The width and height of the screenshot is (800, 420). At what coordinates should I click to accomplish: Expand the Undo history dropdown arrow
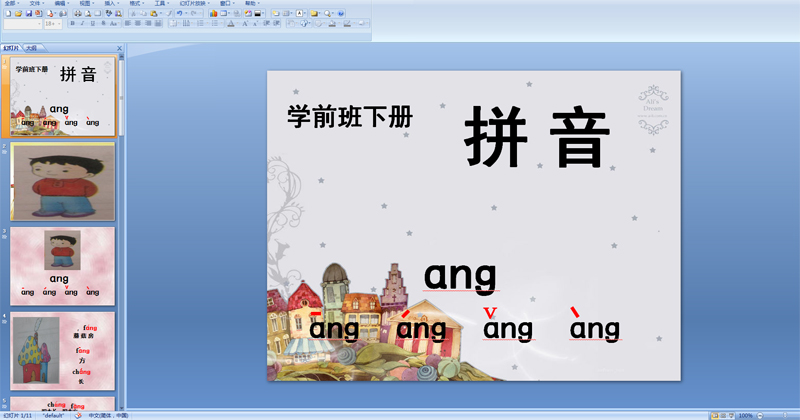tap(186, 13)
